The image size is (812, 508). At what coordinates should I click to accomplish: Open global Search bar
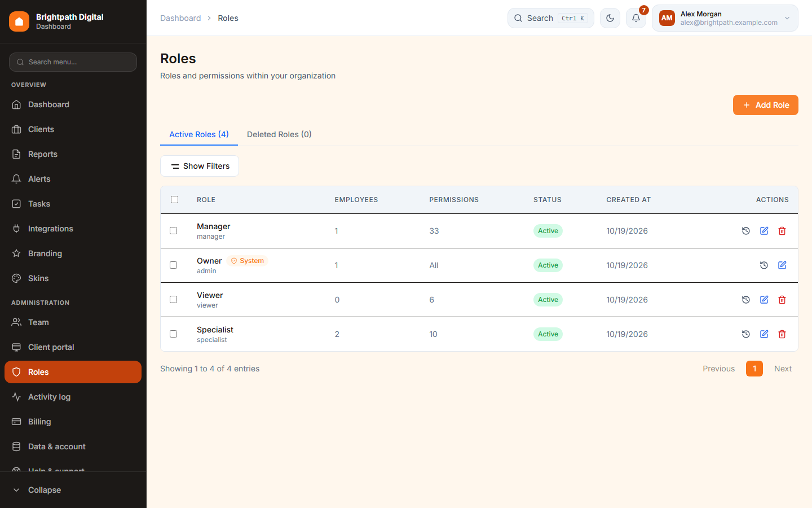(x=551, y=18)
